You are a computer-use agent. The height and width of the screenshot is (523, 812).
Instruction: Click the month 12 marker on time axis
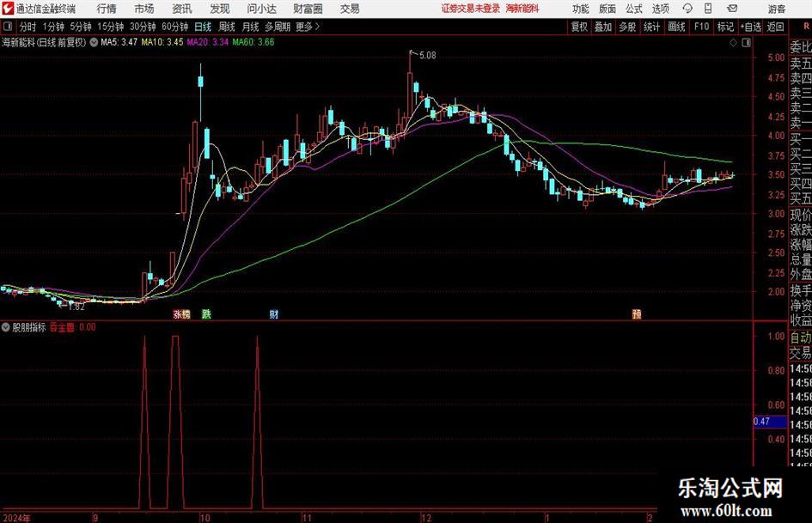tap(426, 518)
